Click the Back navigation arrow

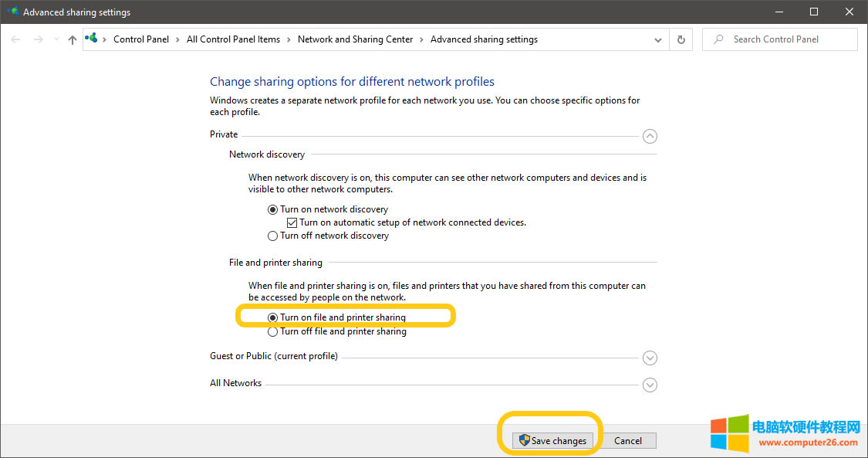[16, 39]
